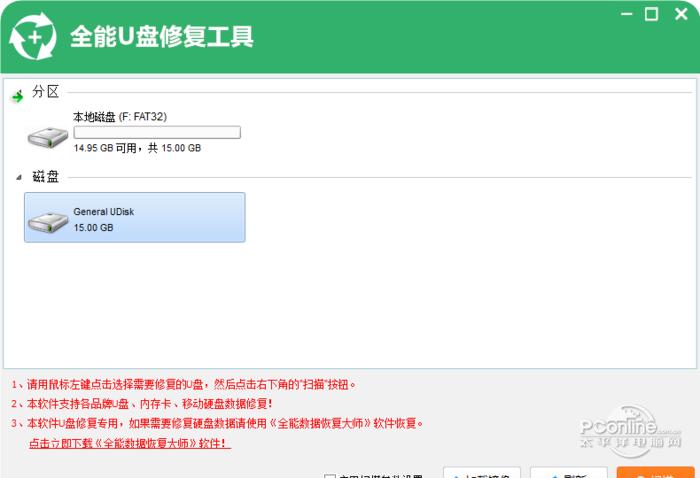Screen dimensions: 700x478
Task: Click the 磁盘 section heading
Action: [x=46, y=177]
